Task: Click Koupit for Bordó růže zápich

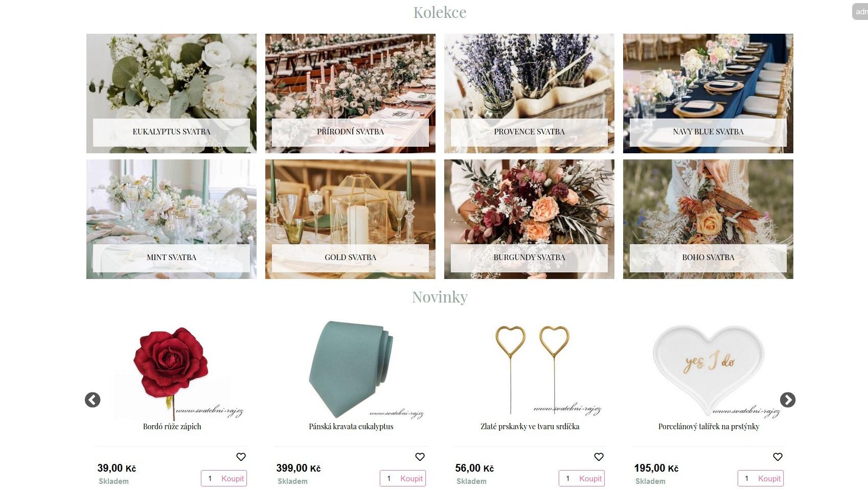Action: tap(233, 478)
